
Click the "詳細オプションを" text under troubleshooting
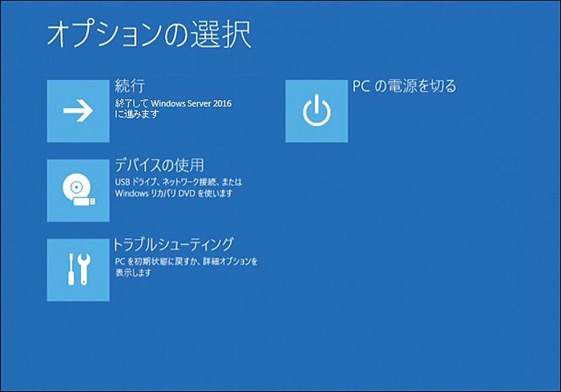pos(228,261)
